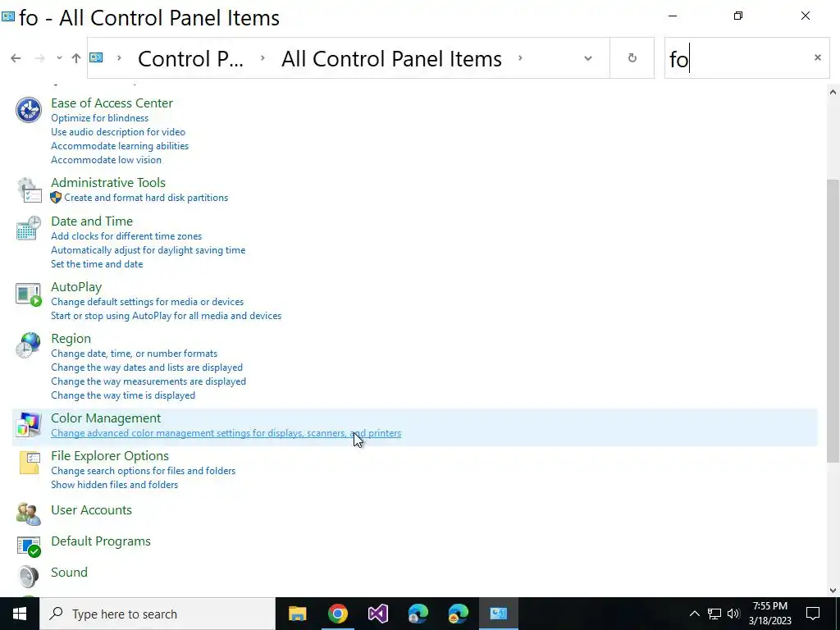Click the Region globe icon
The image size is (840, 630).
click(29, 345)
